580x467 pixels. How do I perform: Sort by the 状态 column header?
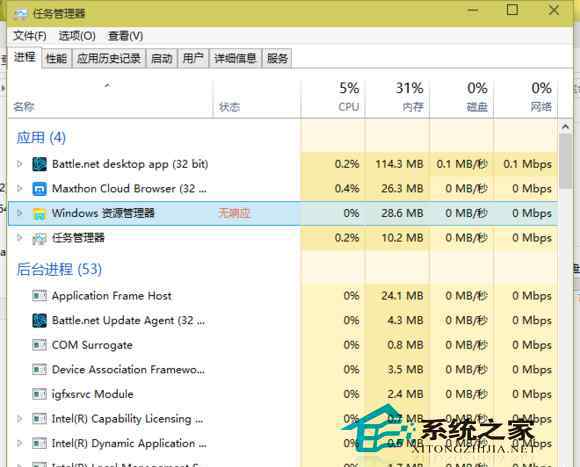click(x=257, y=99)
